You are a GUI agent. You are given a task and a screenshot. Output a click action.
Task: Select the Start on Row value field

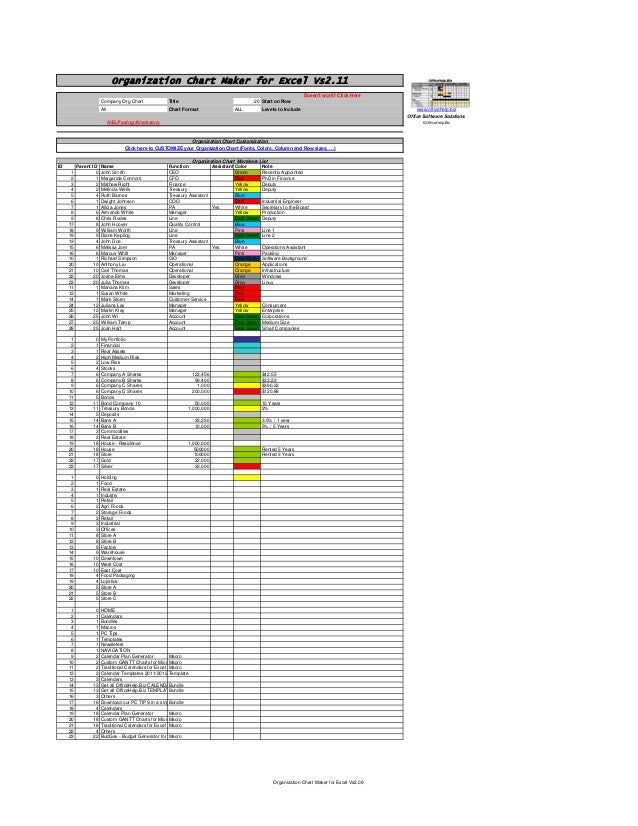pos(247,101)
